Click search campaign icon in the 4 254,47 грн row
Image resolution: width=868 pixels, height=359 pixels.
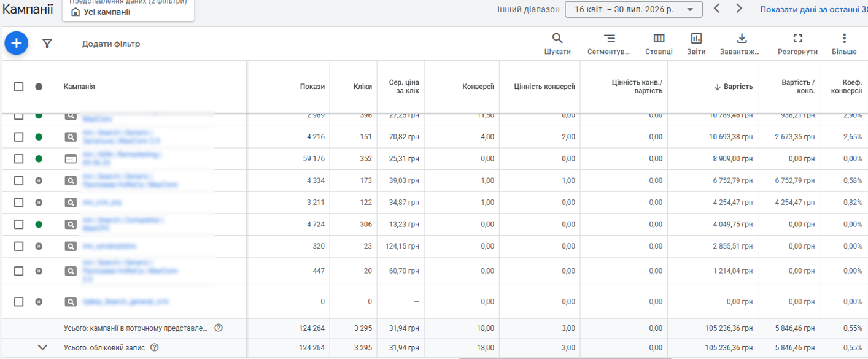[x=71, y=202]
